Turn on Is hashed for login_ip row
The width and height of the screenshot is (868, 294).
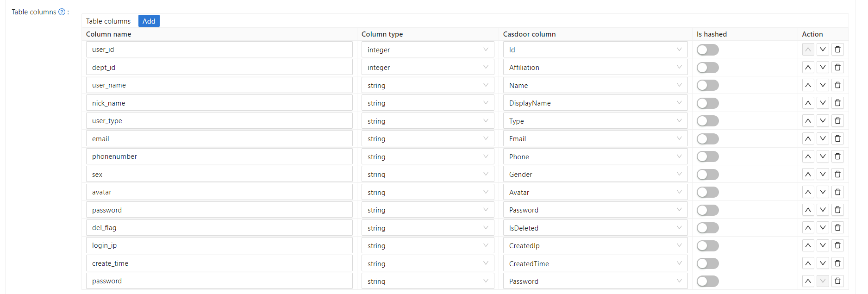point(707,246)
